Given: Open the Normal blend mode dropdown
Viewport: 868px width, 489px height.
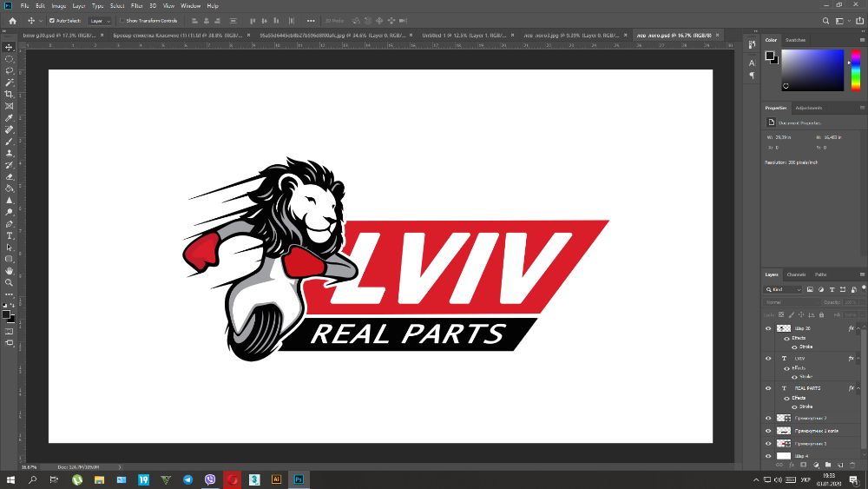Looking at the screenshot, I should 792,302.
